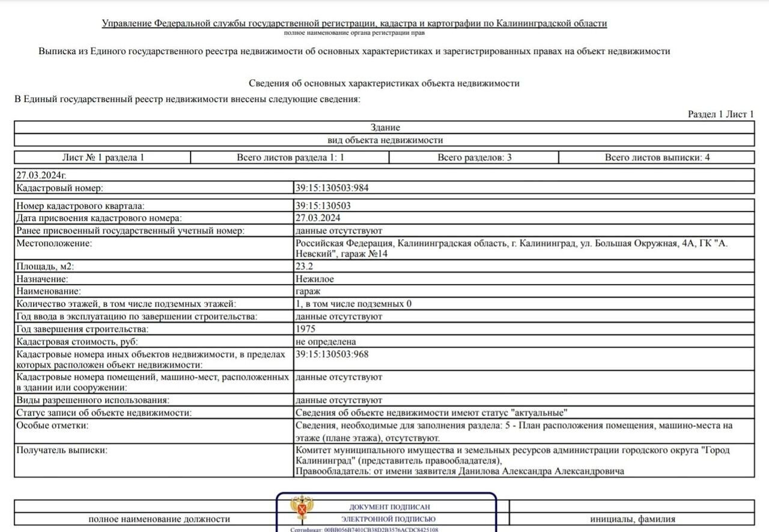769x532 pixels.
Task: Click the Rosreestr agency name header
Action: (x=354, y=23)
